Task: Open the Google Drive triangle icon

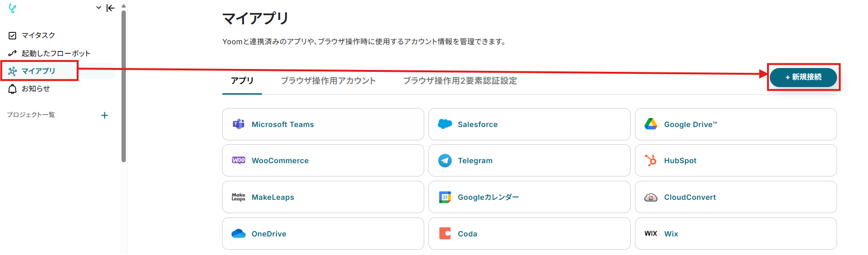Action: click(651, 124)
